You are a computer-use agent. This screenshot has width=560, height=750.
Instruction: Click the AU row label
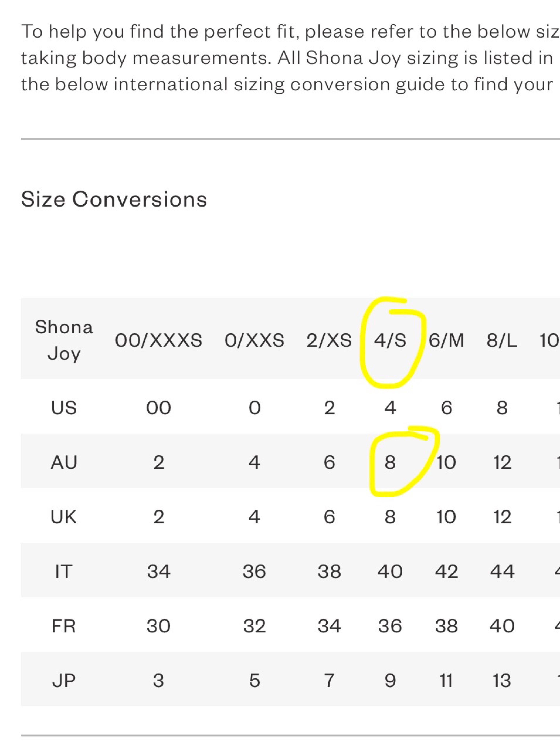pos(64,462)
